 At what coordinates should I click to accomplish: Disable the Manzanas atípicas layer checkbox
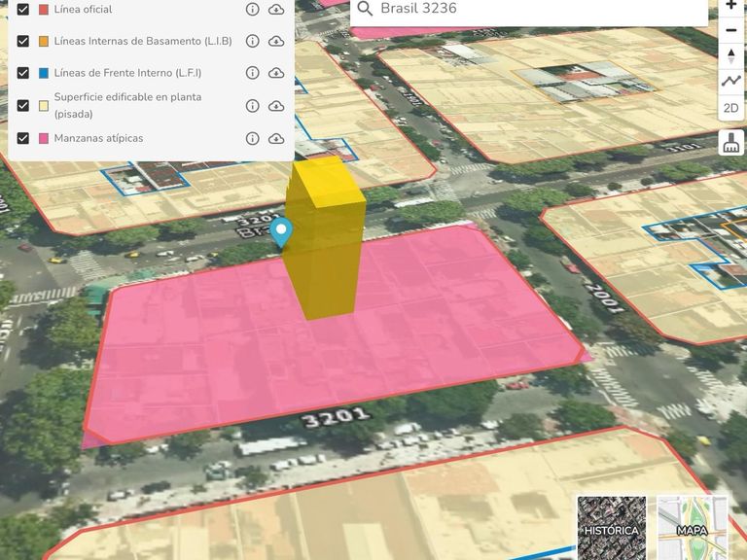[x=23, y=139]
